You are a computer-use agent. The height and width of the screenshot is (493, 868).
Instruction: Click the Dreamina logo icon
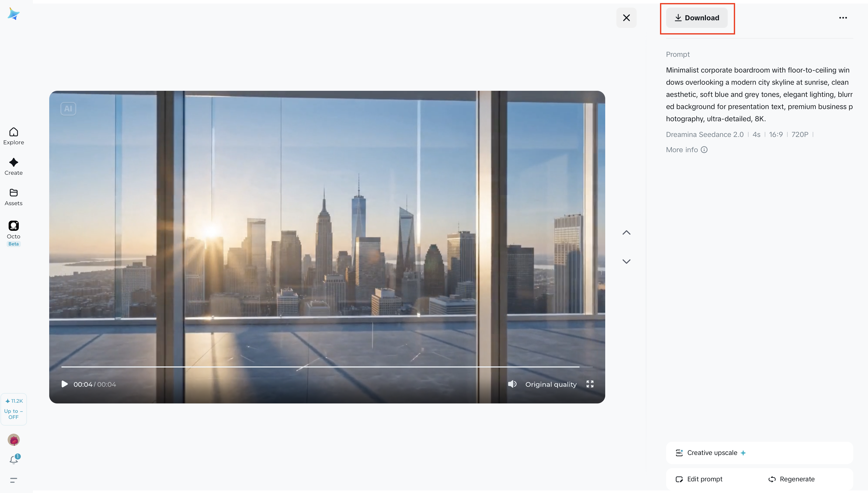click(13, 14)
